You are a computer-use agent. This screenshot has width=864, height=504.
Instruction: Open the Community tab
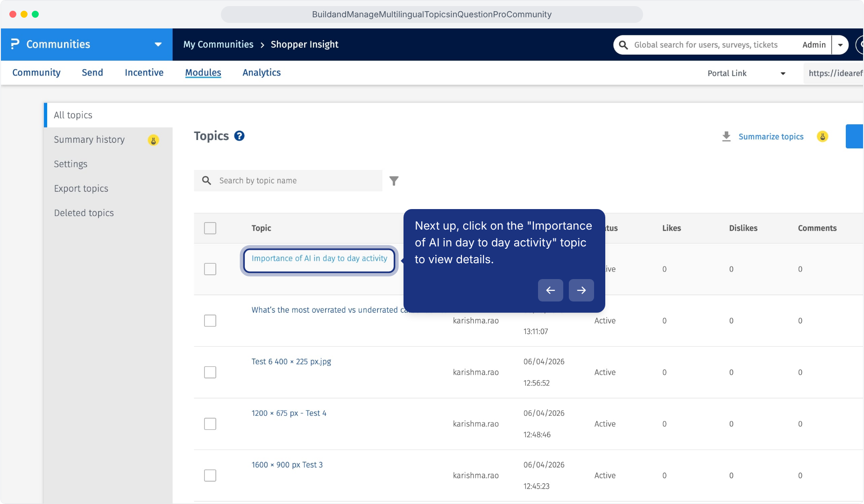point(36,72)
